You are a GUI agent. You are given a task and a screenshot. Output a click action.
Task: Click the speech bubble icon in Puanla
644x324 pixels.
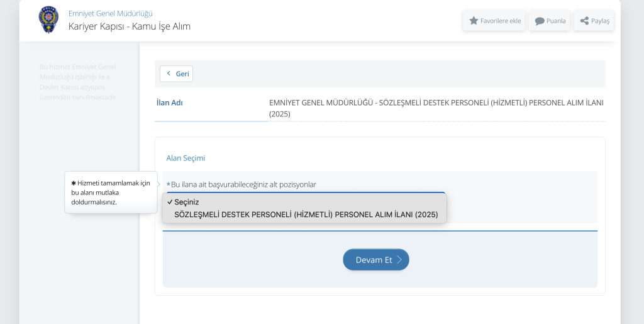[539, 21]
